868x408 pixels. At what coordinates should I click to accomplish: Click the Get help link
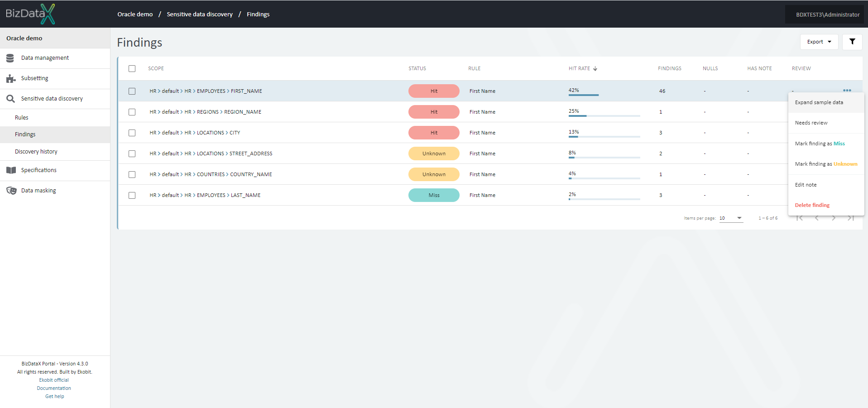coord(55,396)
